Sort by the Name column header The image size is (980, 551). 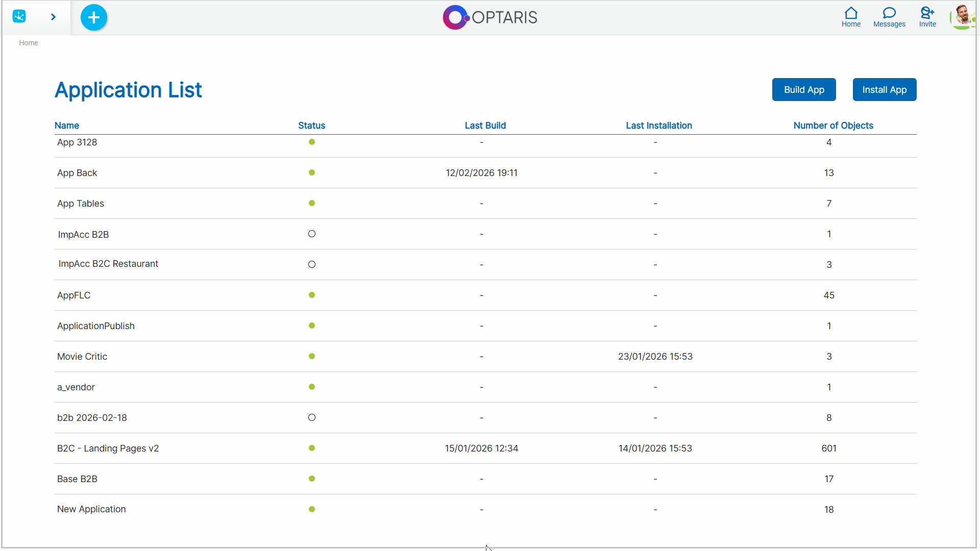click(67, 126)
